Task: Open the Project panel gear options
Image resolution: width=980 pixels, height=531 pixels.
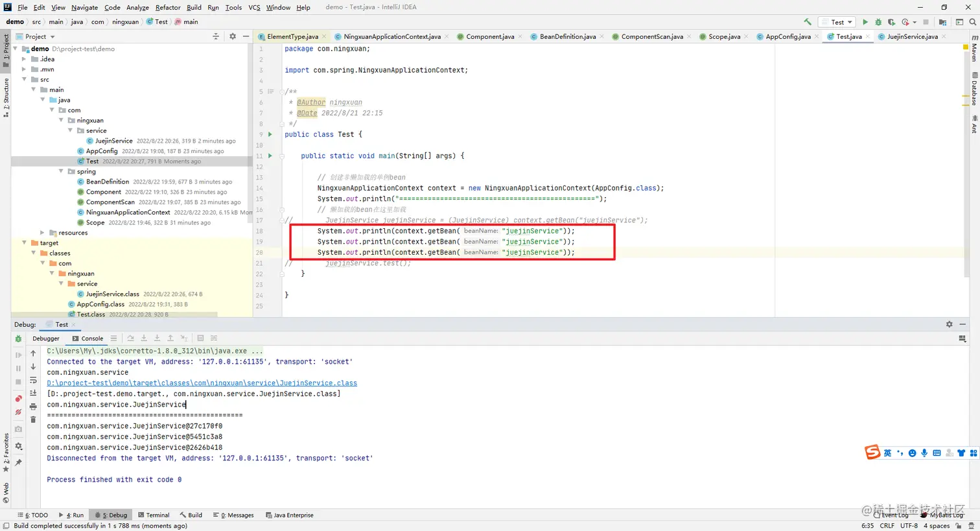Action: [x=233, y=36]
